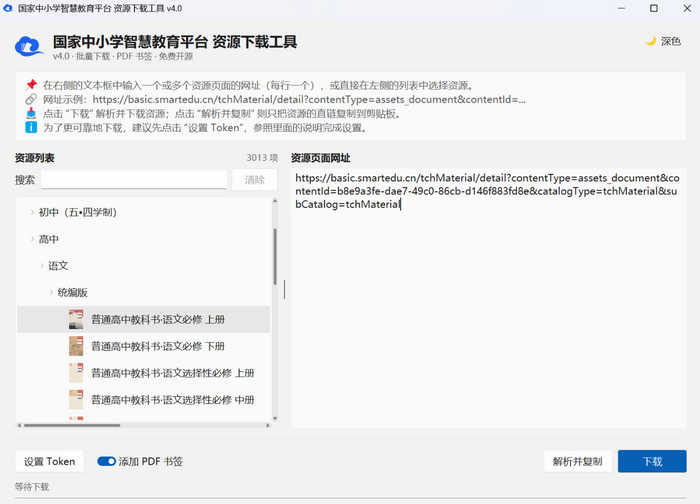Click the resource list vertical scrollbar
This screenshot has width=700, height=504.
pos(275,256)
